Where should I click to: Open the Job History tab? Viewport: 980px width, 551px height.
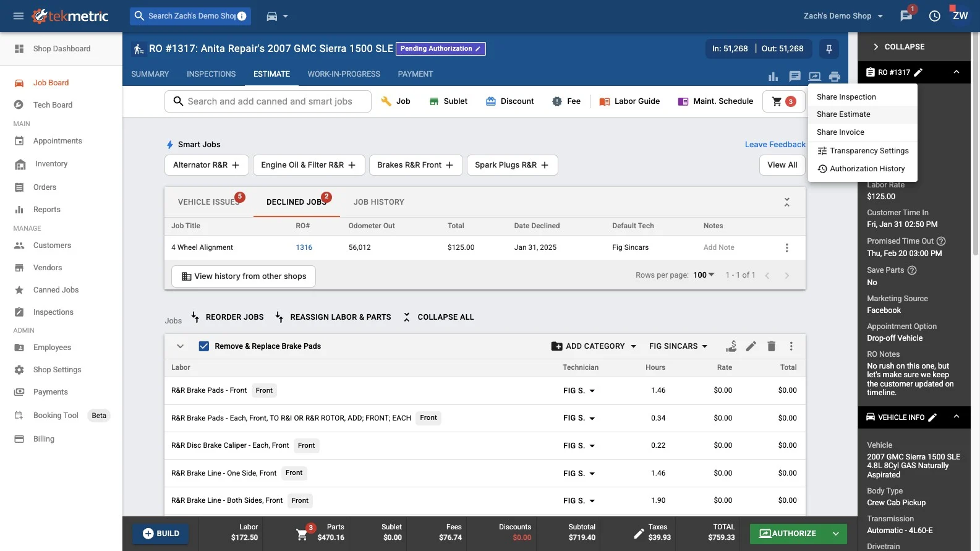[x=378, y=202]
